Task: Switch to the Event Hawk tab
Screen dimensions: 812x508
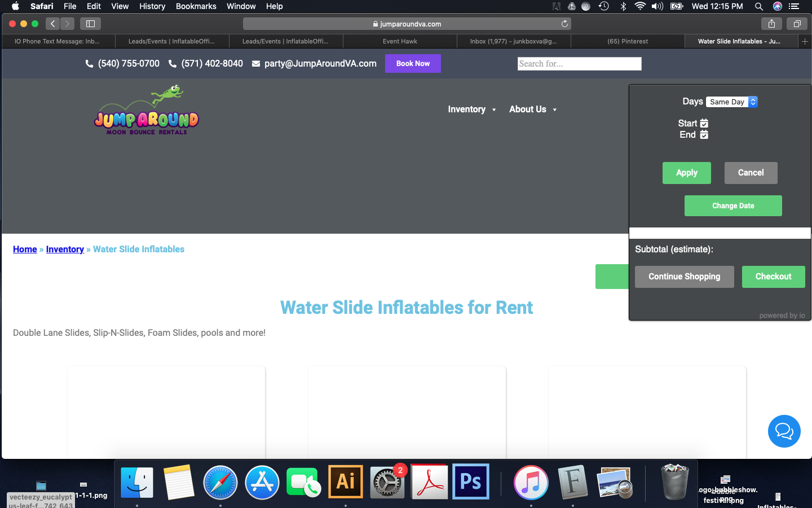Action: pos(400,41)
